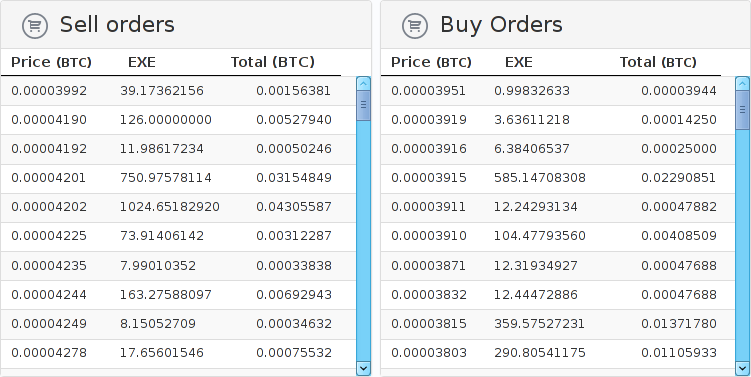Click Sell orders scrollbar up arrow
This screenshot has height=377, width=751.
pyautogui.click(x=364, y=83)
